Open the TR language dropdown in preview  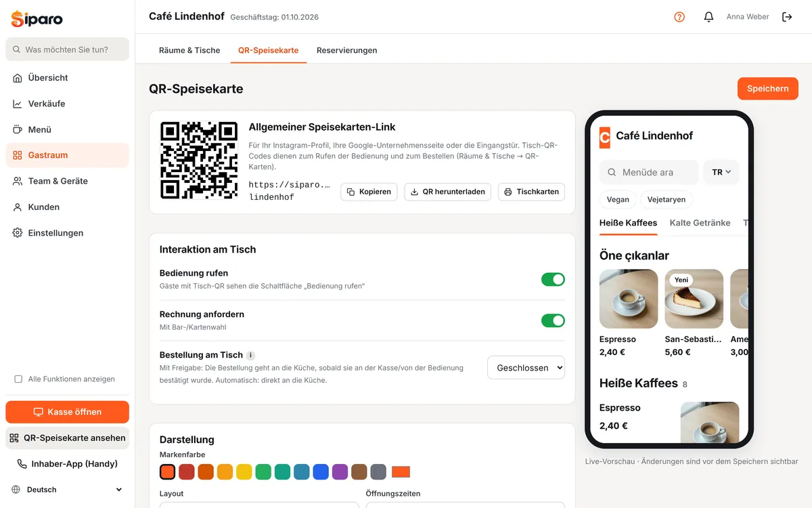click(x=721, y=172)
